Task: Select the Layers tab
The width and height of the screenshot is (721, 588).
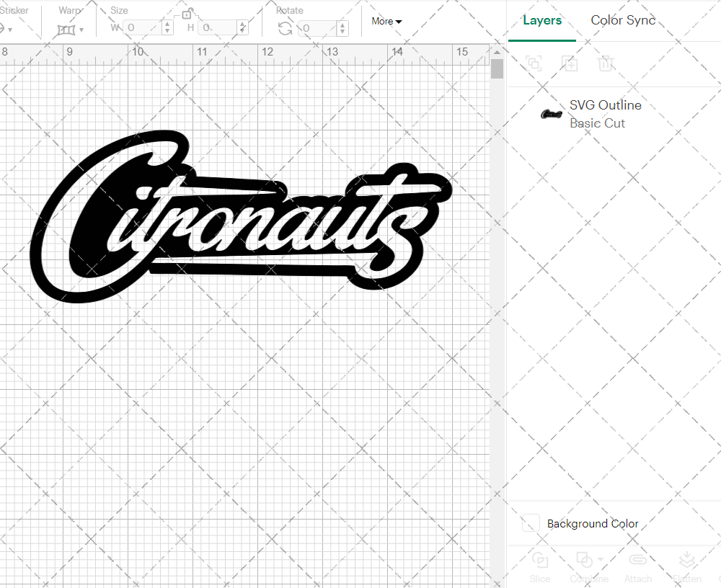Action: coord(542,20)
